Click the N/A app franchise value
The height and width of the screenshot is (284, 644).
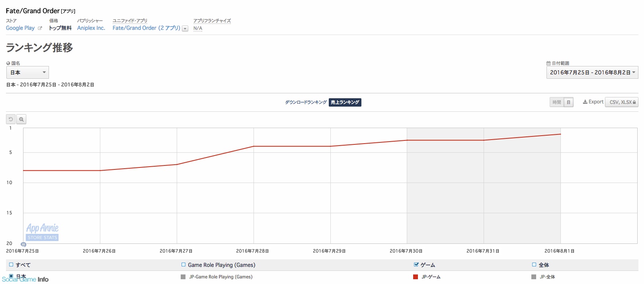pos(198,28)
